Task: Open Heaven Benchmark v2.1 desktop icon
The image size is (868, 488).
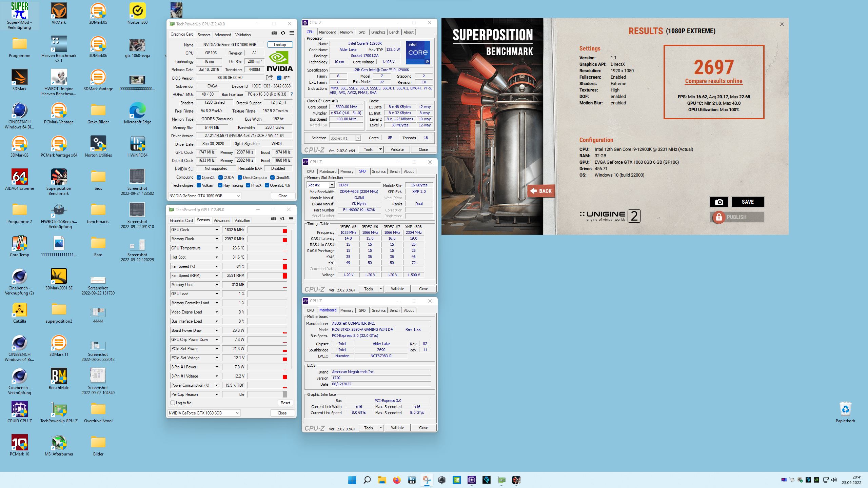Action: (59, 49)
